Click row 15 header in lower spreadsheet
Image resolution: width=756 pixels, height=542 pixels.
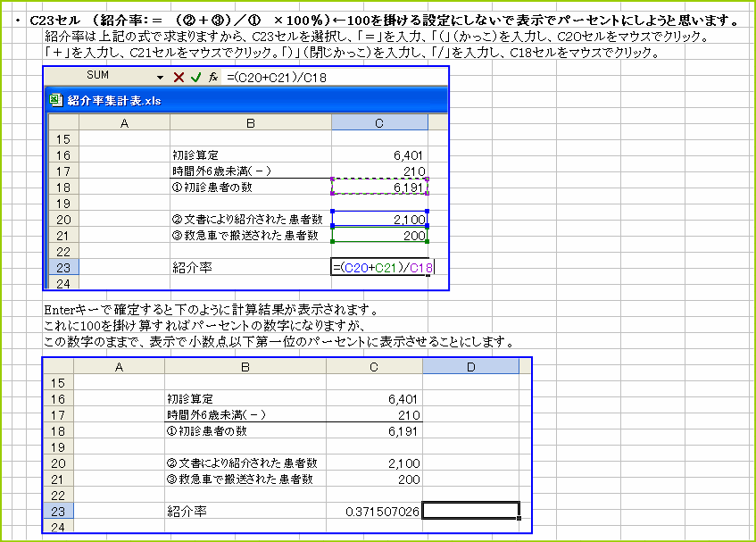click(60, 383)
